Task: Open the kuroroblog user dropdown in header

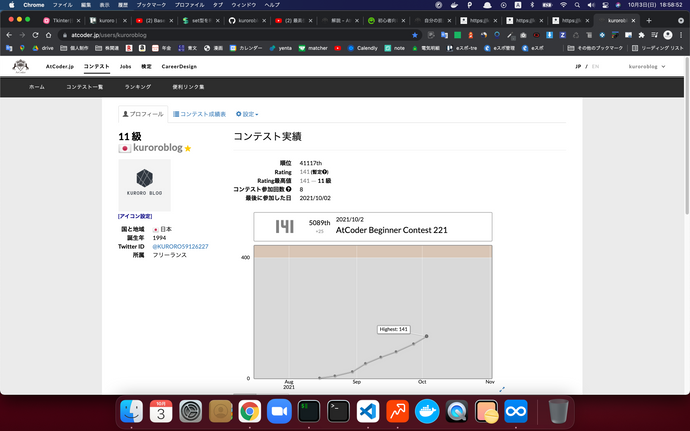Action: click(647, 66)
